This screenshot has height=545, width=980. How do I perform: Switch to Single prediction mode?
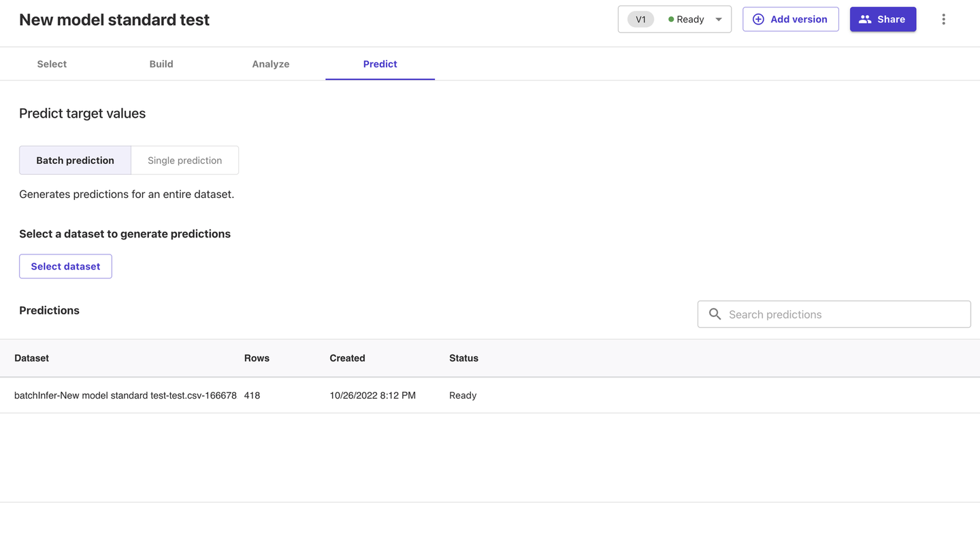pos(184,161)
